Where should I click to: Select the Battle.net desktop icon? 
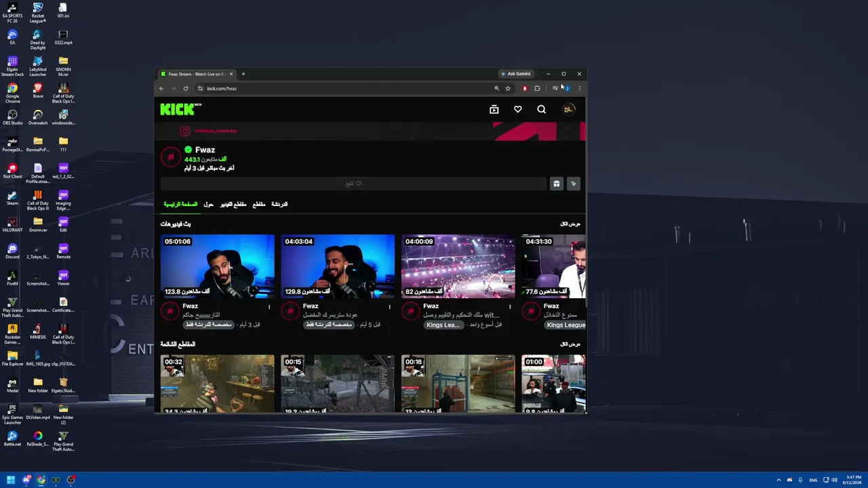point(12,439)
